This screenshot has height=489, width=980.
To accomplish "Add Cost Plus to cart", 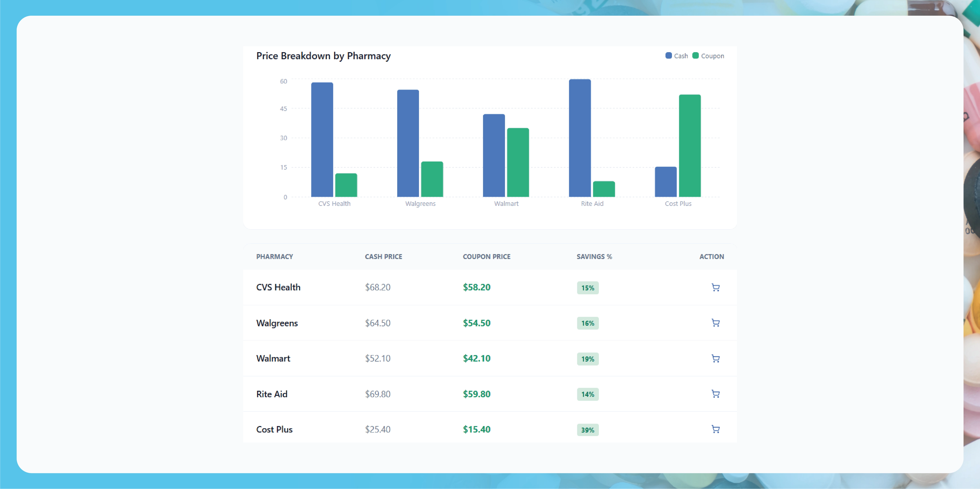I will 716,429.
